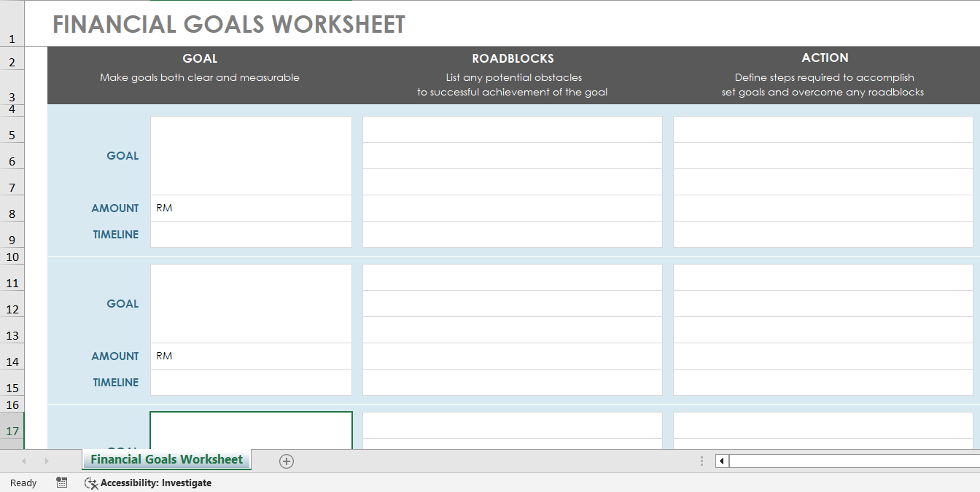Viewport: 980px width, 492px height.
Task: Select the Action cell in row 14
Action: (823, 356)
